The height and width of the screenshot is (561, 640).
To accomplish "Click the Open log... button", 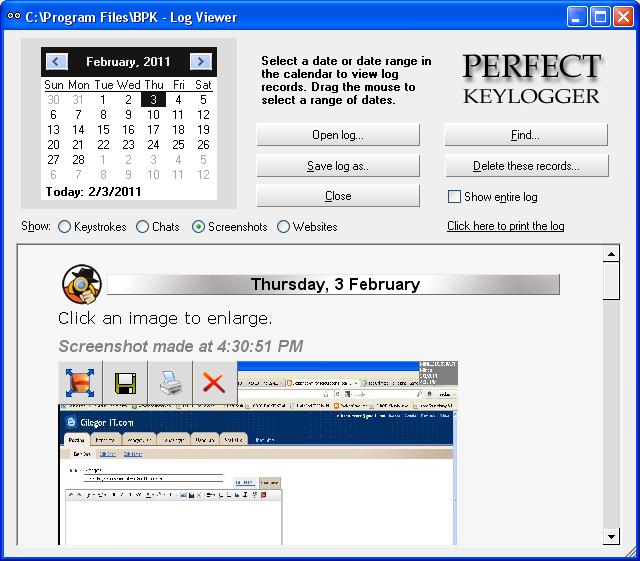I will tap(338, 135).
